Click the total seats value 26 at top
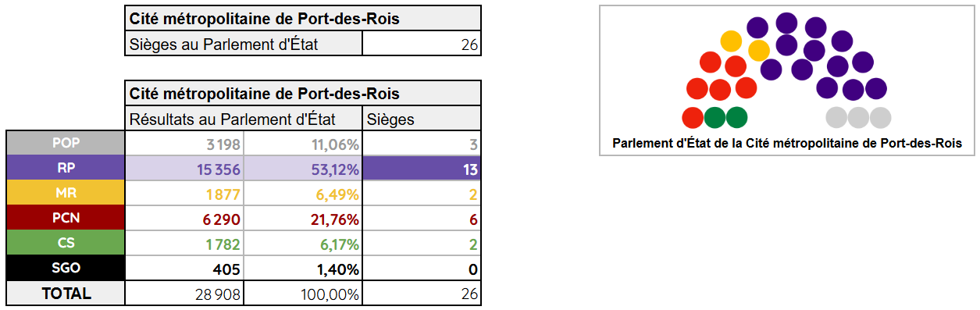 [422, 44]
